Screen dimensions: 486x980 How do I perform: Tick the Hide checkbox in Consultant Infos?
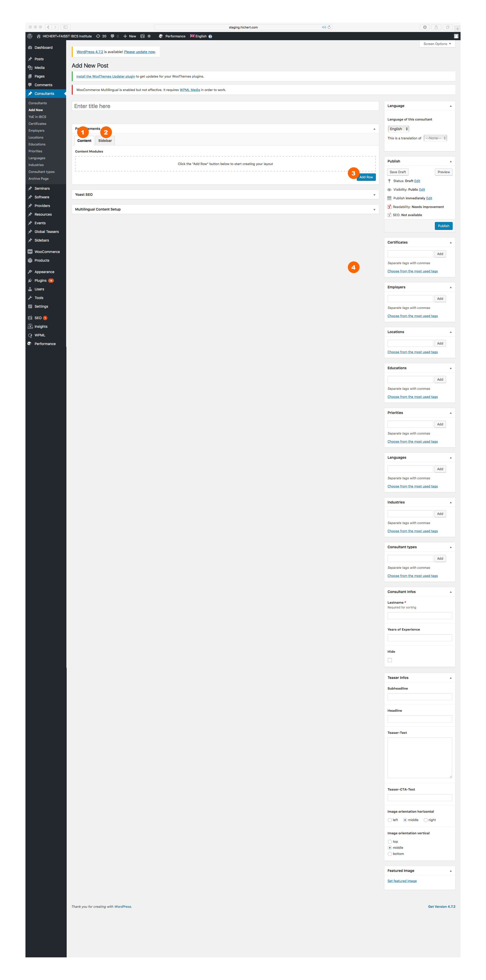point(390,660)
